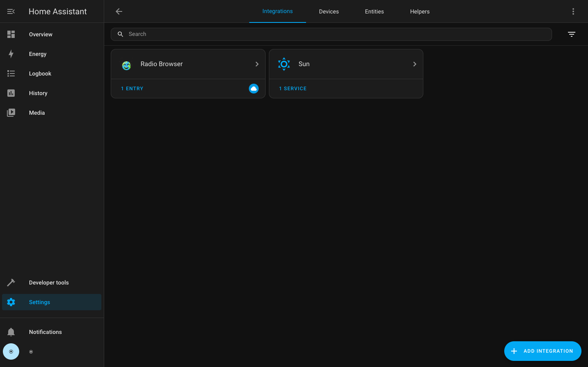This screenshot has height=367, width=588.
Task: Open the integrations filter icon
Action: coord(571,34)
